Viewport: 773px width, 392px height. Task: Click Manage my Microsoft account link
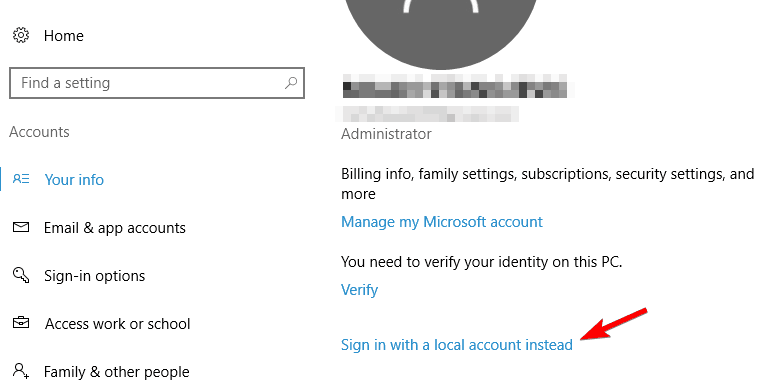[442, 222]
